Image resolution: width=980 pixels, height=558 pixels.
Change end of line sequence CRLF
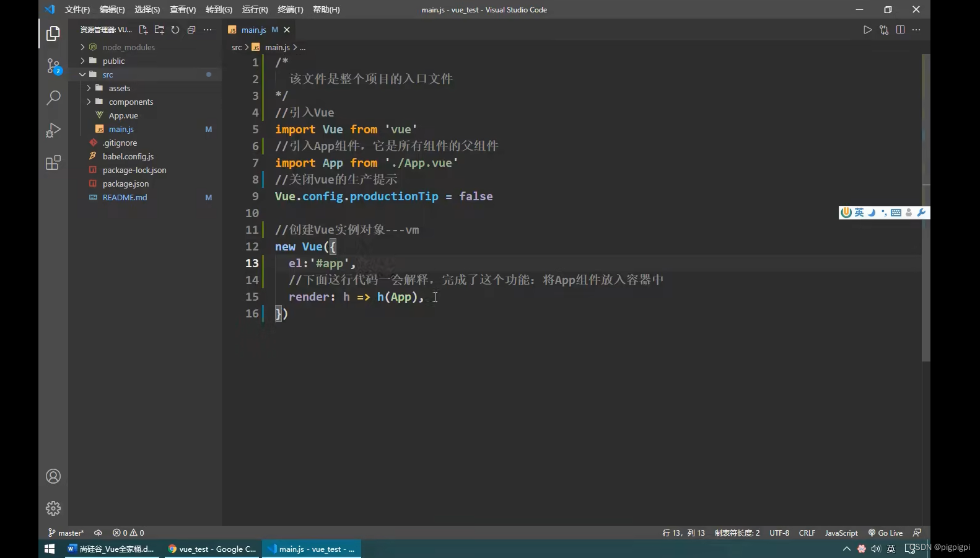pyautogui.click(x=807, y=533)
